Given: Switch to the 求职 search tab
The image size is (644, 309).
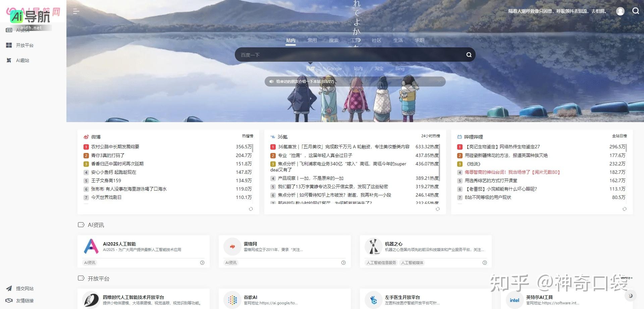Looking at the screenshot, I should tap(419, 40).
